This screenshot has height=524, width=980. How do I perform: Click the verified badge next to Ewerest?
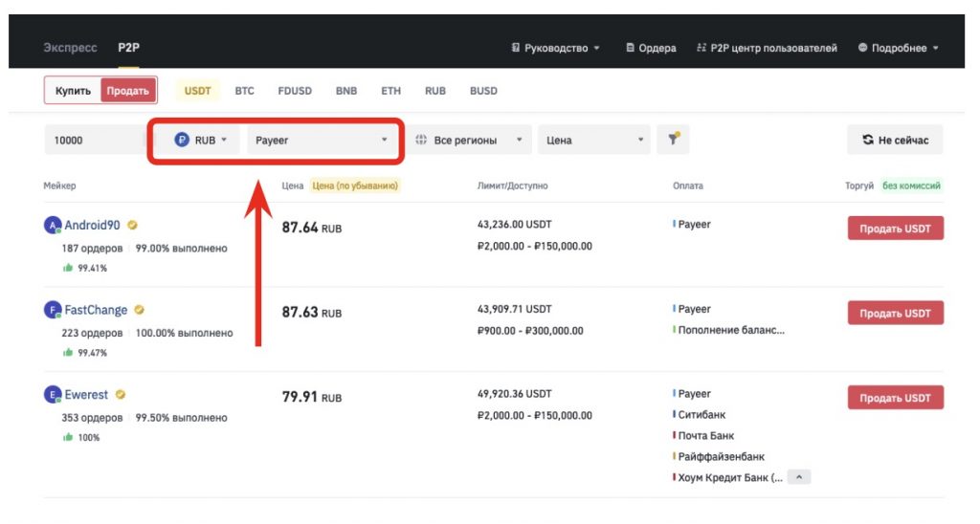click(121, 395)
